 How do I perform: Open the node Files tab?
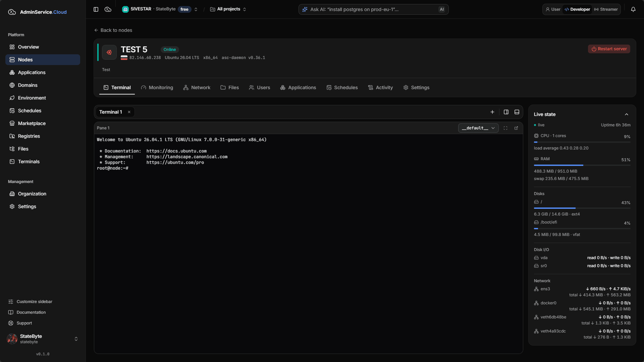click(230, 87)
